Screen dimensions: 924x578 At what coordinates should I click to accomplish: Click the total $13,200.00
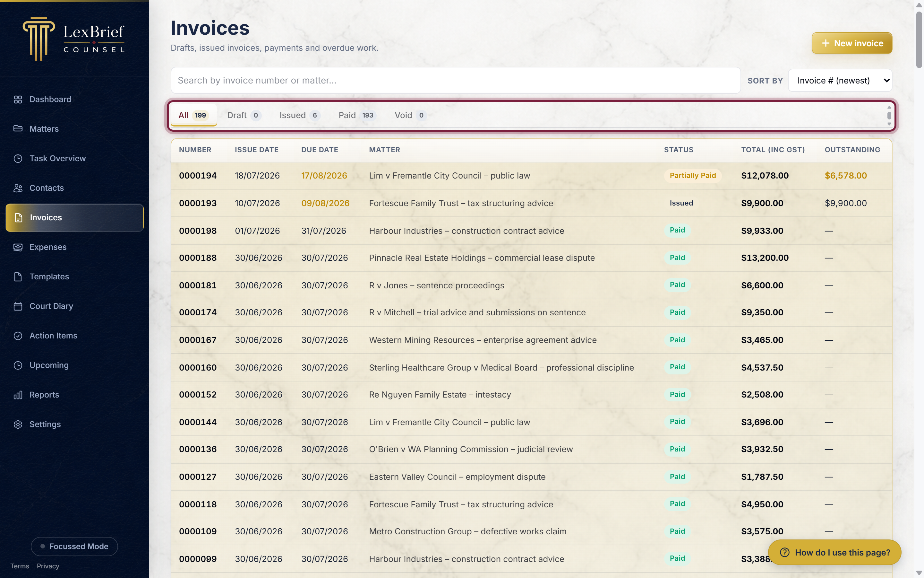click(x=765, y=258)
